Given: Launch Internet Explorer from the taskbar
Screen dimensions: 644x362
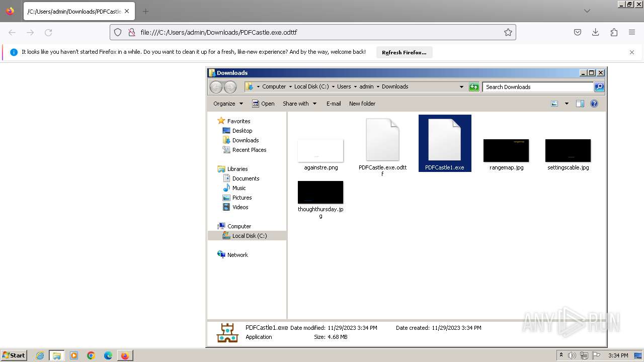Looking at the screenshot, I should pyautogui.click(x=40, y=355).
